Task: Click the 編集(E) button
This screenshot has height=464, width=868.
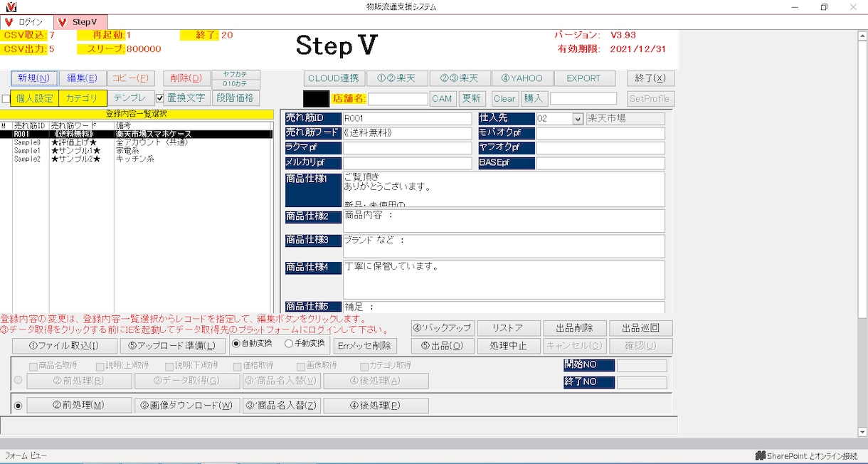Action: pyautogui.click(x=83, y=78)
